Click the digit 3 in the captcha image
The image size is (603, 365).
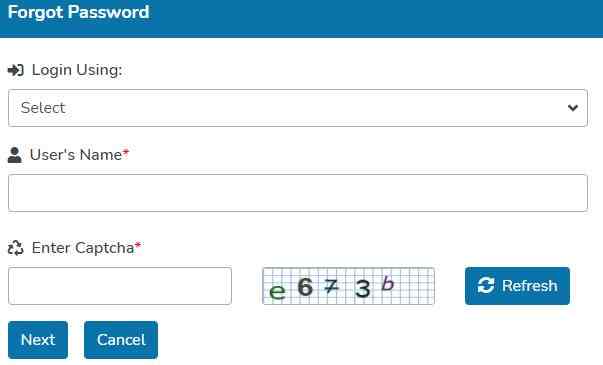tap(362, 288)
